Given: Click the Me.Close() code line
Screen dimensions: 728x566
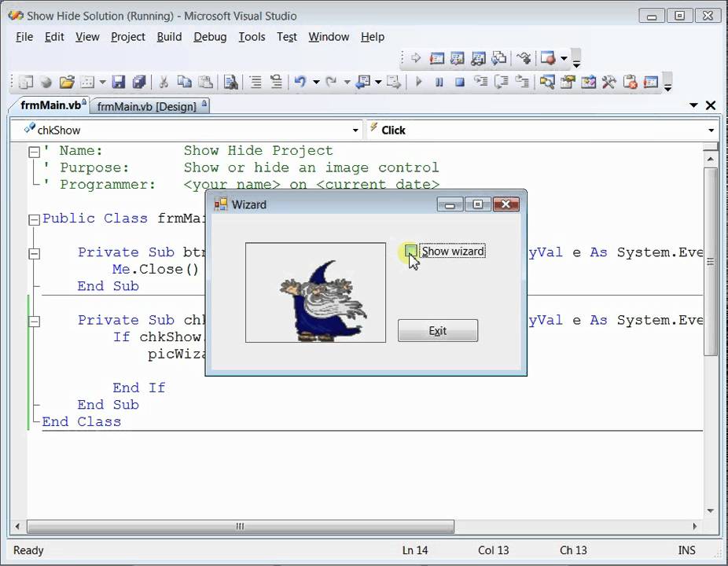Looking at the screenshot, I should tap(155, 270).
